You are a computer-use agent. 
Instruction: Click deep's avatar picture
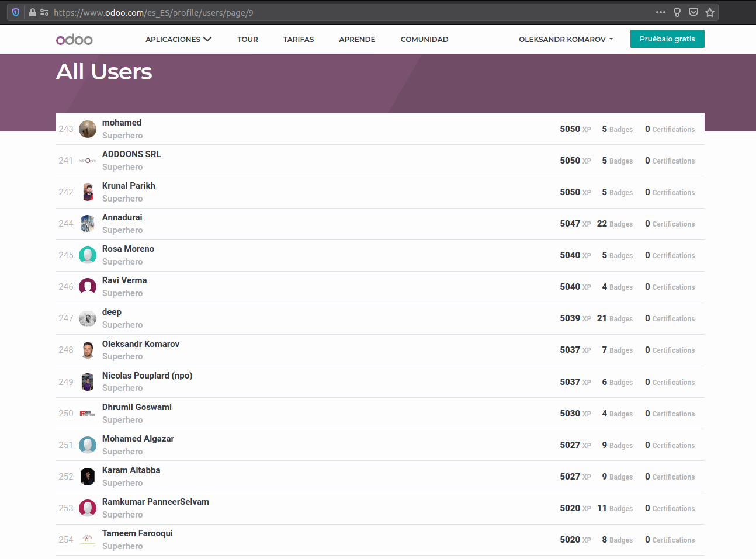click(88, 318)
